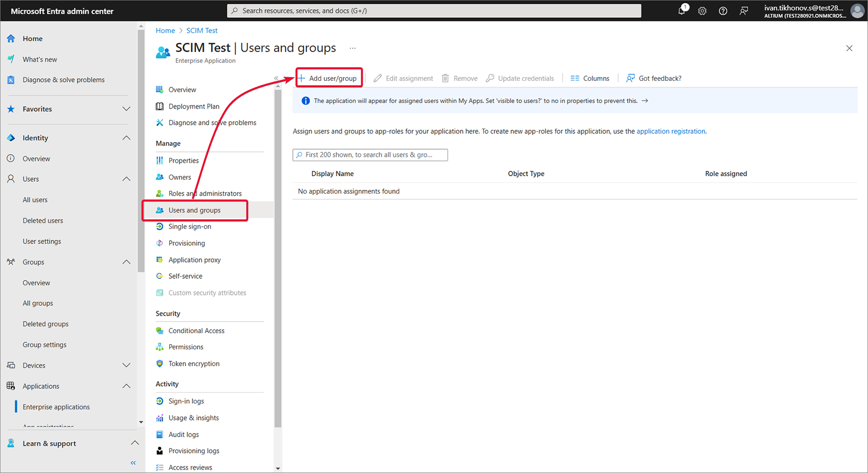
Task: Open the account avatar menu
Action: (857, 11)
